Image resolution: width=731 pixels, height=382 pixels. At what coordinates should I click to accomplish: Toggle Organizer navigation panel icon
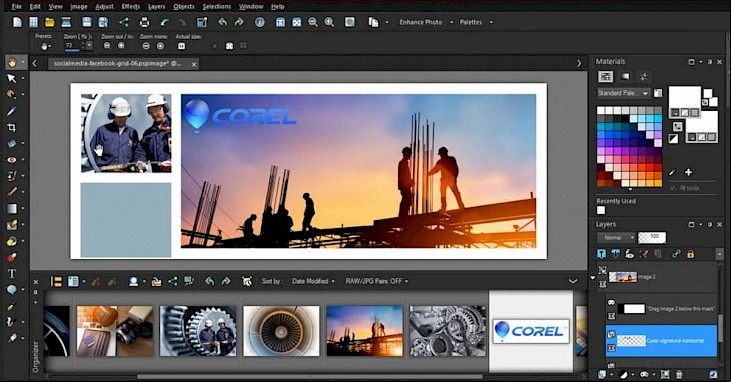(x=56, y=281)
